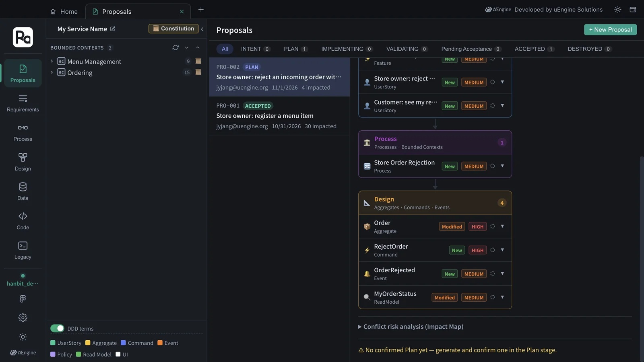Viewport: 644px width, 362px height.
Task: Click the regenerate icon on OrderRejected row
Action: click(x=492, y=274)
